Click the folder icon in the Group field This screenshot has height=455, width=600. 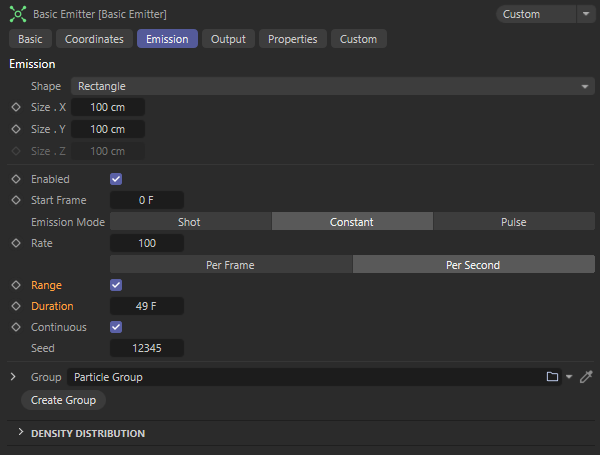point(552,377)
